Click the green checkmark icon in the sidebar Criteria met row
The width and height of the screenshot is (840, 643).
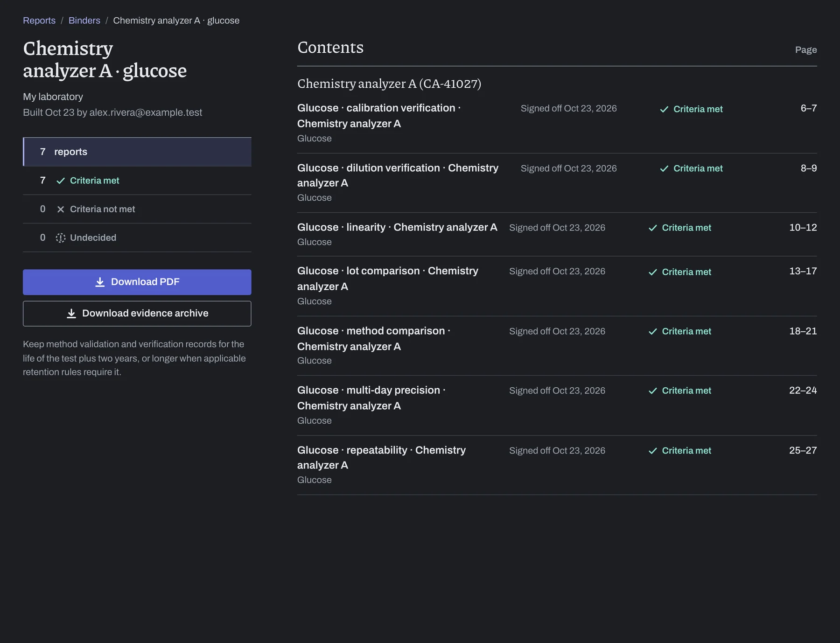(61, 181)
